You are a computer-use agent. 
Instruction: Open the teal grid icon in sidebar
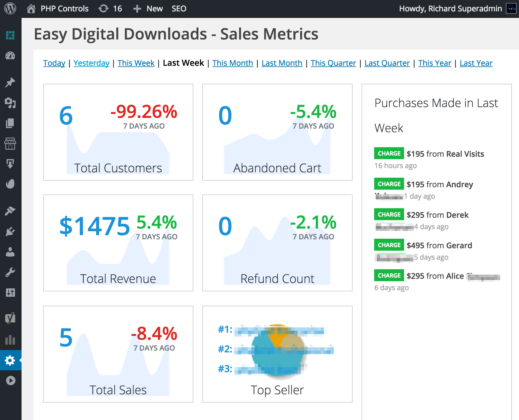[x=10, y=35]
